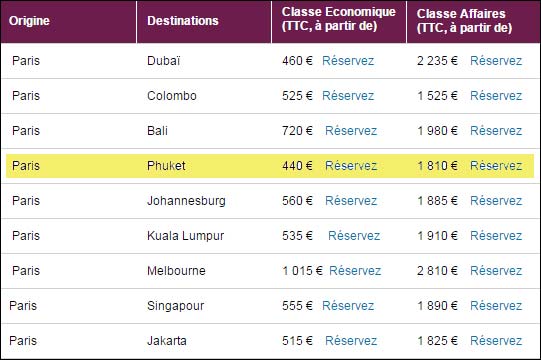Click Réservez for Phuket business, 1 810 €
This screenshot has height=360, width=541.
(x=496, y=166)
